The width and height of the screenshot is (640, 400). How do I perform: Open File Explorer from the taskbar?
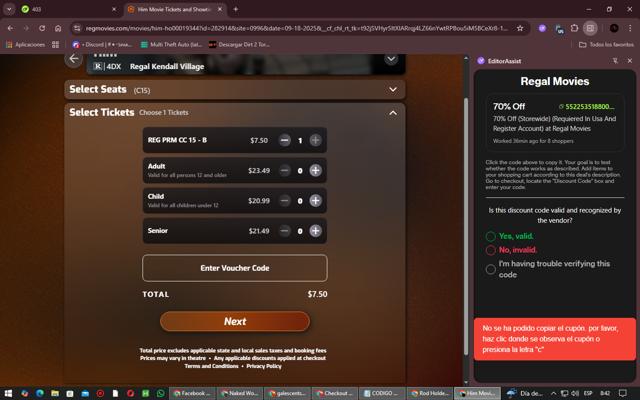[x=55, y=393]
